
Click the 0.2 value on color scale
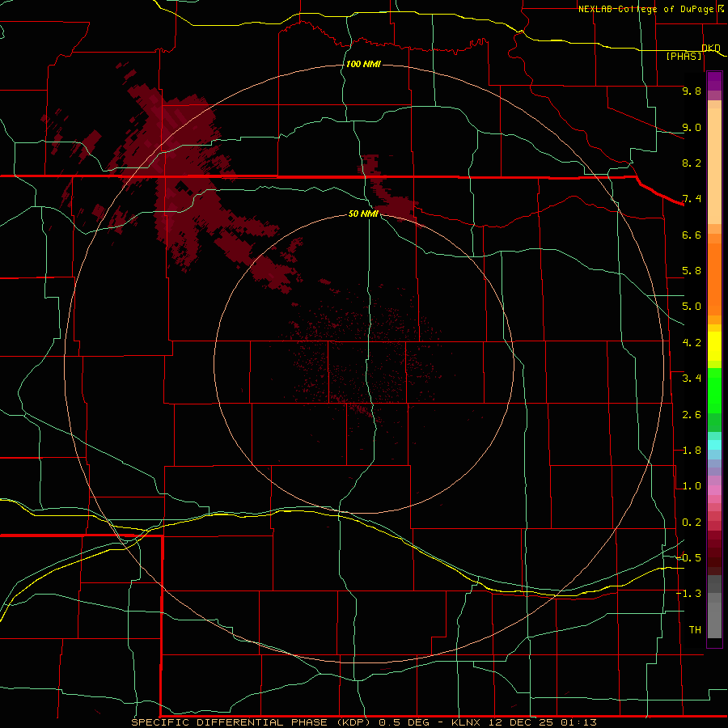(x=692, y=523)
